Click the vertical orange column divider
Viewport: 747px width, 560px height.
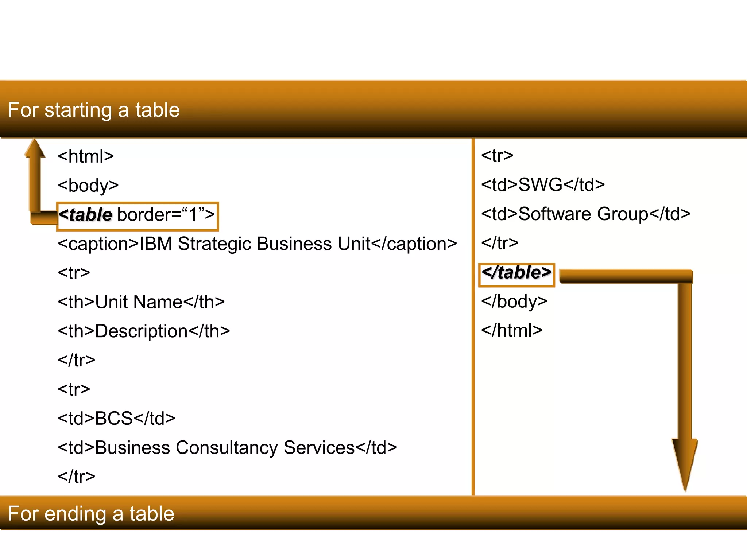[x=473, y=365]
